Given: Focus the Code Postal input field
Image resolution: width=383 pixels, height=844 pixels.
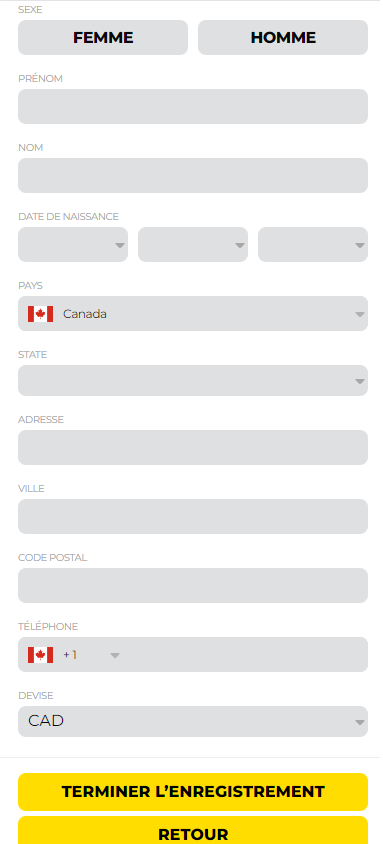Looking at the screenshot, I should pos(193,586).
